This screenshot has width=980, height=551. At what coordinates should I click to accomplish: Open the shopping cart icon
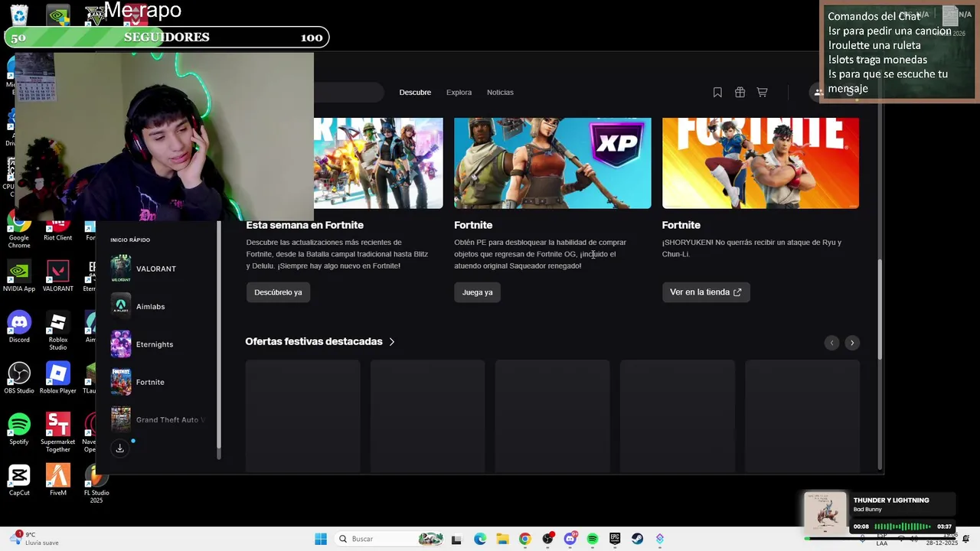click(x=762, y=93)
